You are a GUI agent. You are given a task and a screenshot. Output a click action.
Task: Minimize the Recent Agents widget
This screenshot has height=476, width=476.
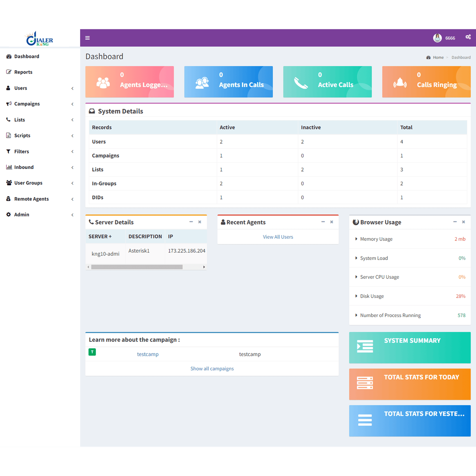click(x=323, y=222)
